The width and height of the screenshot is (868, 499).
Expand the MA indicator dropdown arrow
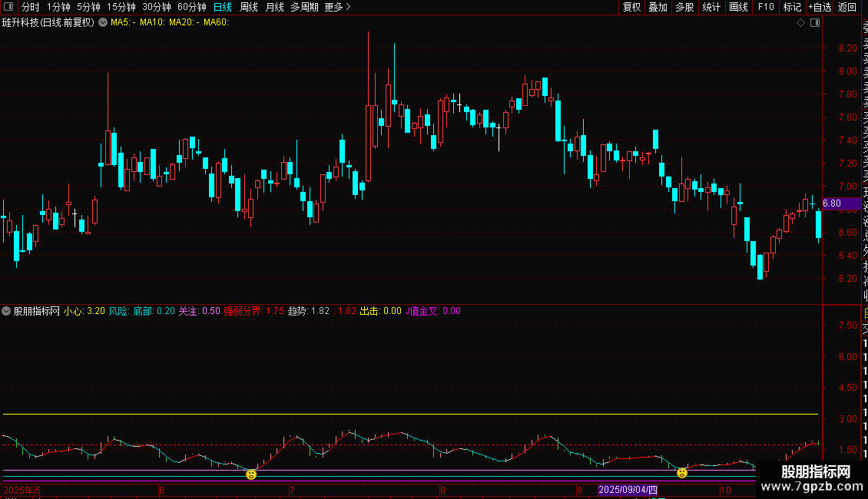click(x=103, y=23)
